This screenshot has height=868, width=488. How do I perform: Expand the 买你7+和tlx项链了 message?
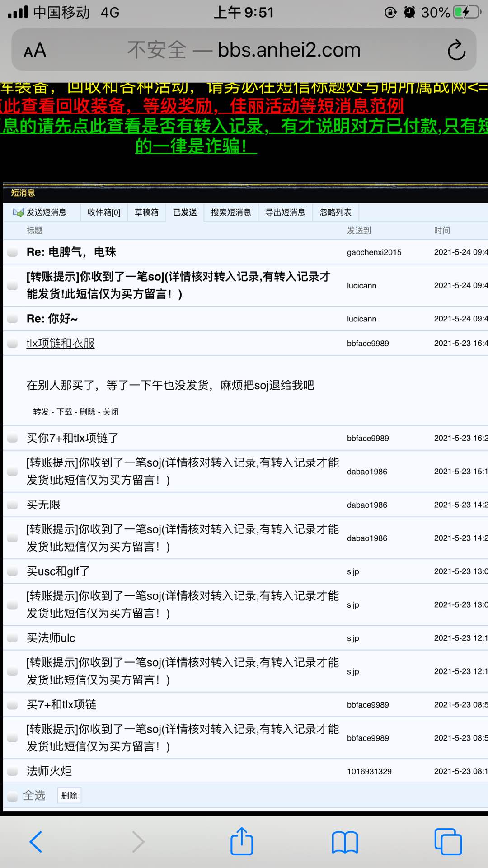(72, 438)
